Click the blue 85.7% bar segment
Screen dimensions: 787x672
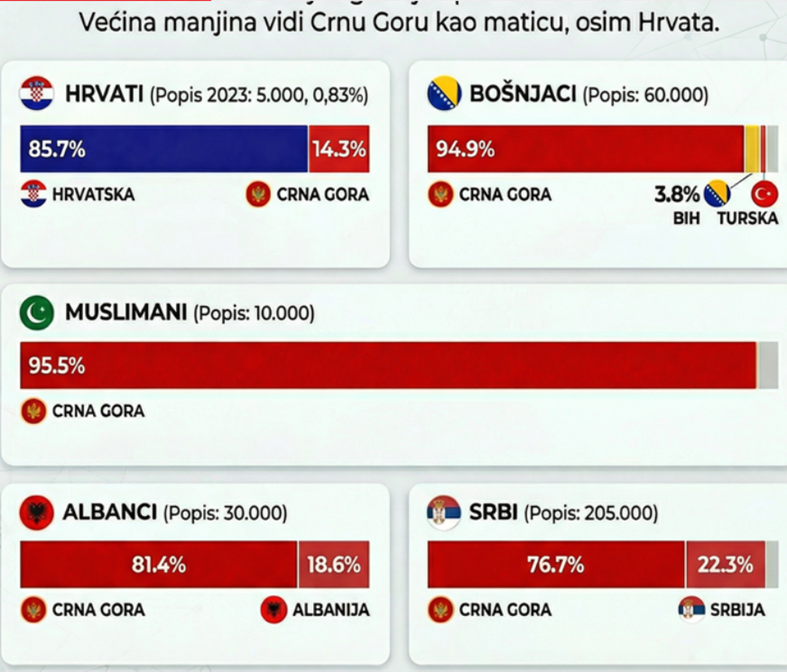click(x=164, y=149)
